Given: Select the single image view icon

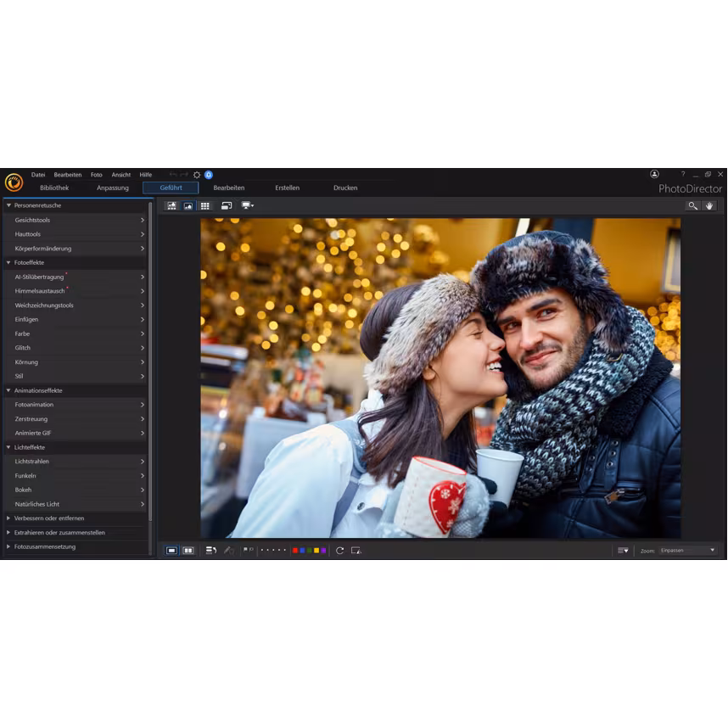Looking at the screenshot, I should tap(188, 205).
